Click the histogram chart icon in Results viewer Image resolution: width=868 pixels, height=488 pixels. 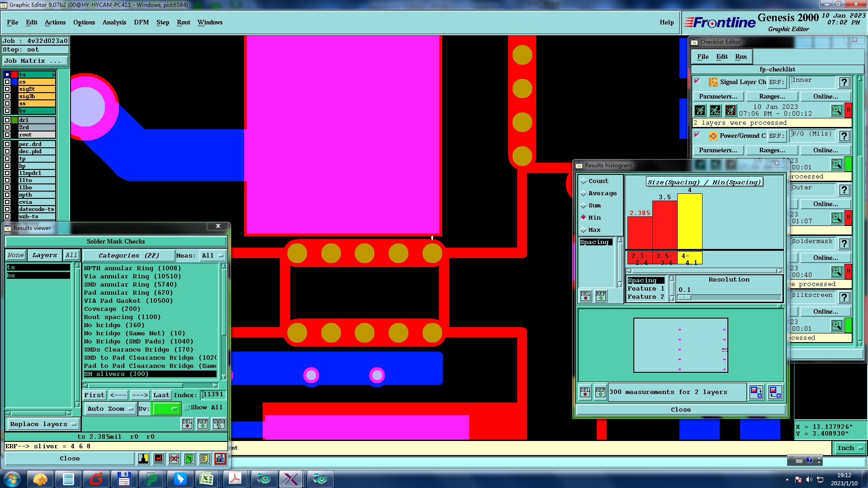[220, 459]
